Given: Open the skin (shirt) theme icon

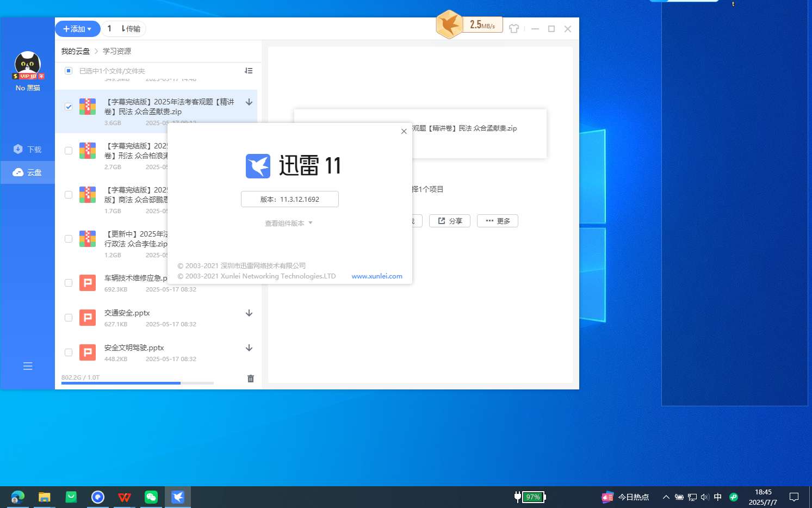Looking at the screenshot, I should 514,29.
